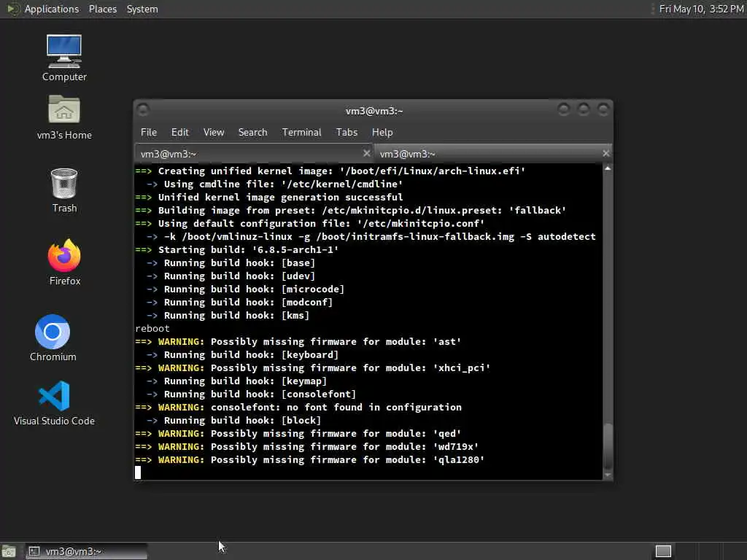Click the warning line for module 'qla1280'
This screenshot has width=747, height=560.
coord(309,459)
